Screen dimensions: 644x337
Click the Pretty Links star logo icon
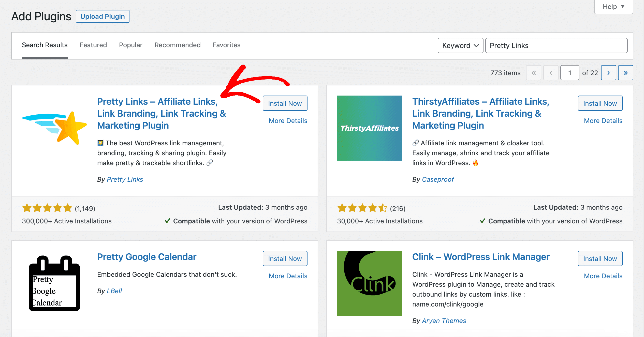54,128
